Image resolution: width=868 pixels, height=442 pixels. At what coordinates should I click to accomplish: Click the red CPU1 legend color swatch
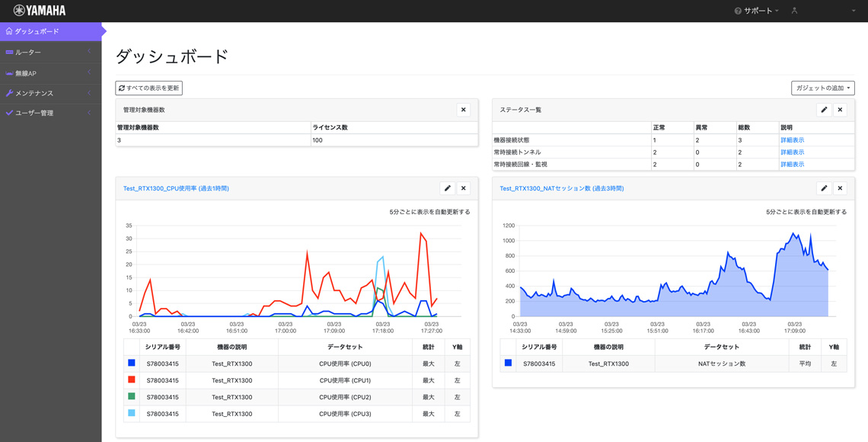tap(130, 380)
